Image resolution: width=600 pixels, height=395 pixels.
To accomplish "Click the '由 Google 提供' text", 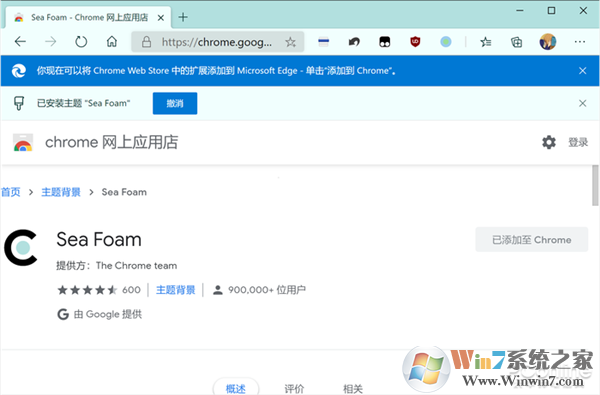I will point(108,314).
